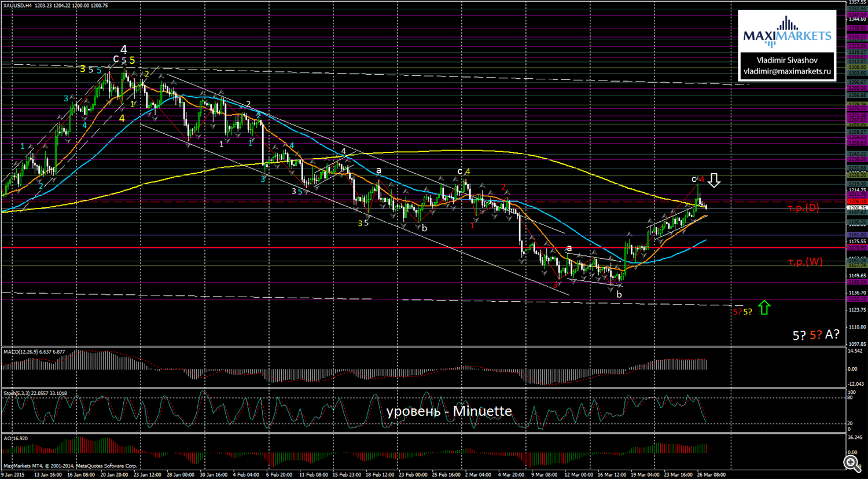Click the current price tag 1200.75
Image resolution: width=868 pixels, height=479 pixels.
[x=857, y=208]
